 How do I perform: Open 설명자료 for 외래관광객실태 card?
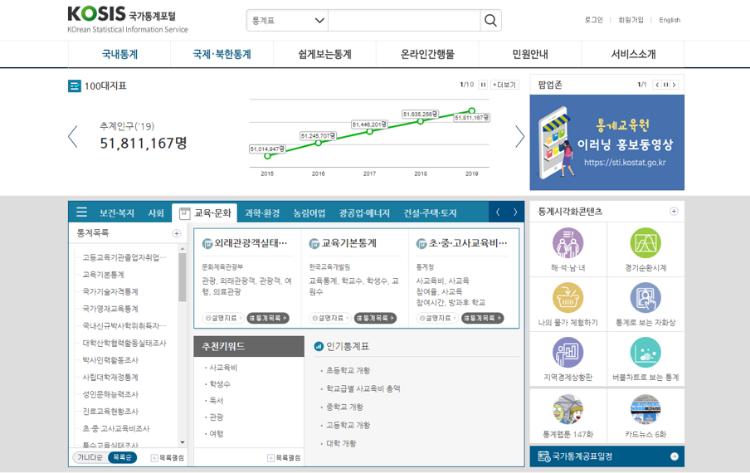pos(222,318)
